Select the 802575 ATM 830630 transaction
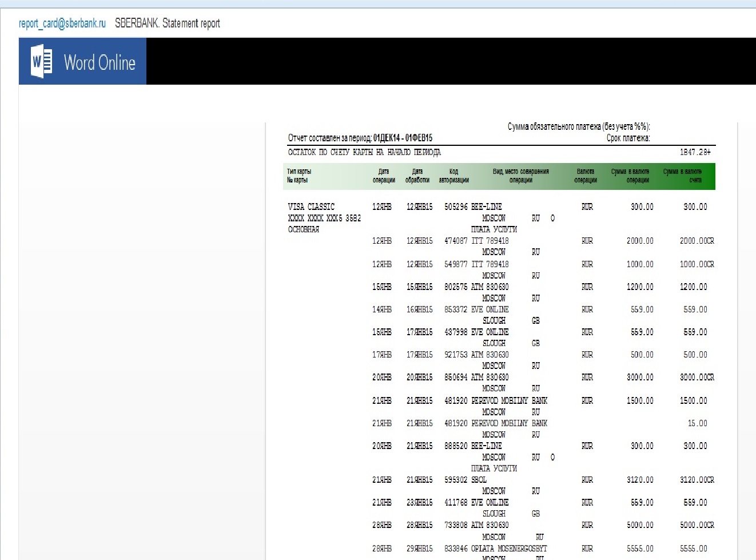This screenshot has width=756, height=560. coord(476,287)
